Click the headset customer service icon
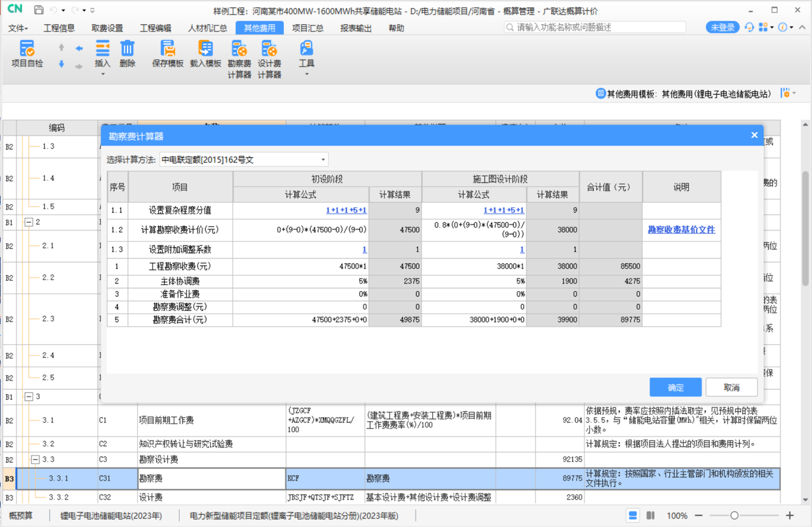This screenshot has height=527, width=812. (749, 27)
